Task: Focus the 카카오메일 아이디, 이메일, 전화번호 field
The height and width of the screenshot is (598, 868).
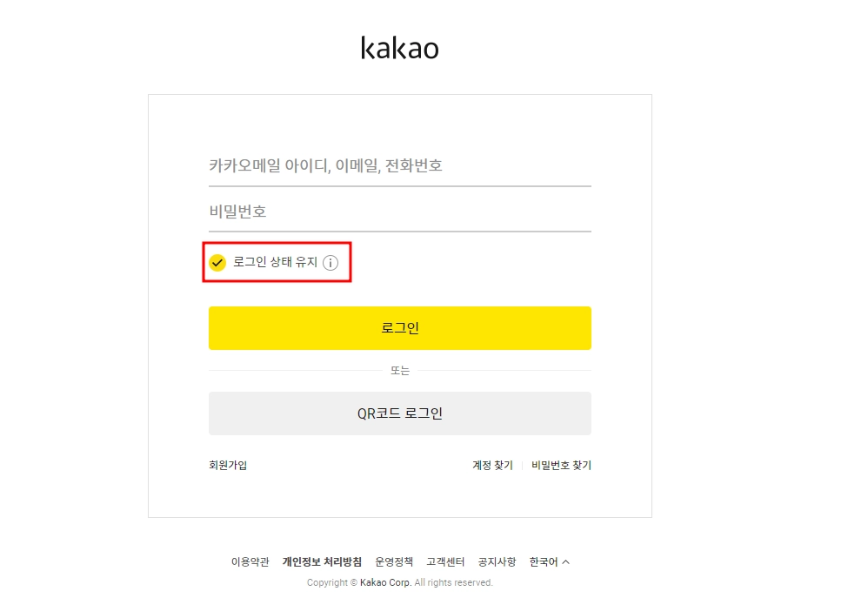Action: (x=399, y=166)
